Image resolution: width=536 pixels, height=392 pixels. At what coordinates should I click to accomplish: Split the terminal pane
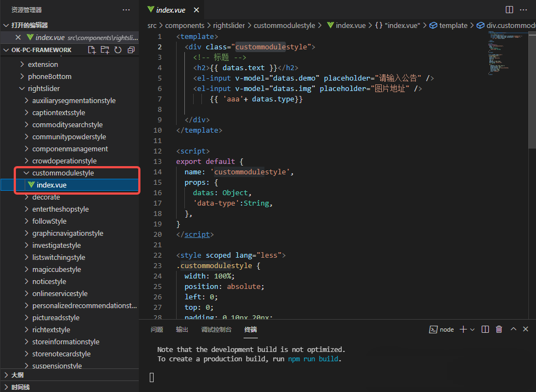tap(485, 329)
